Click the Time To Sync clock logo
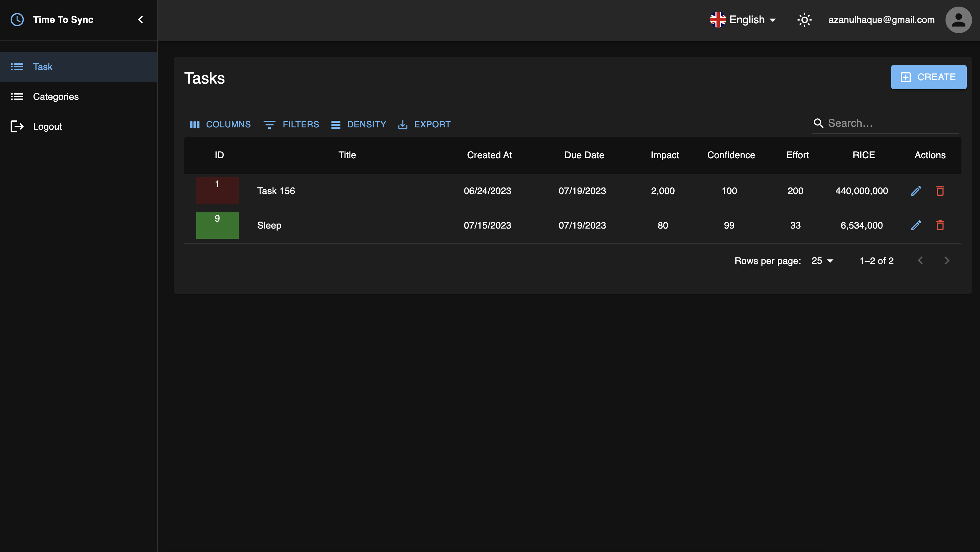Screen dimensions: 980x552 17,20
